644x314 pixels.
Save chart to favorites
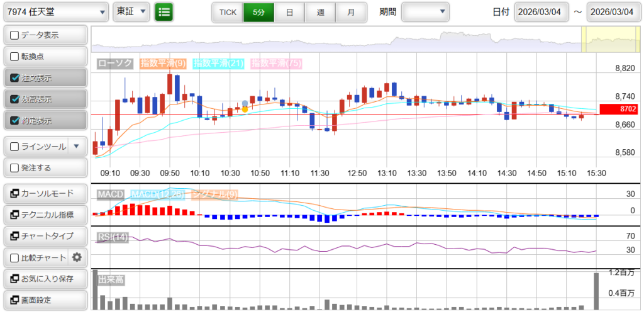coord(44,279)
